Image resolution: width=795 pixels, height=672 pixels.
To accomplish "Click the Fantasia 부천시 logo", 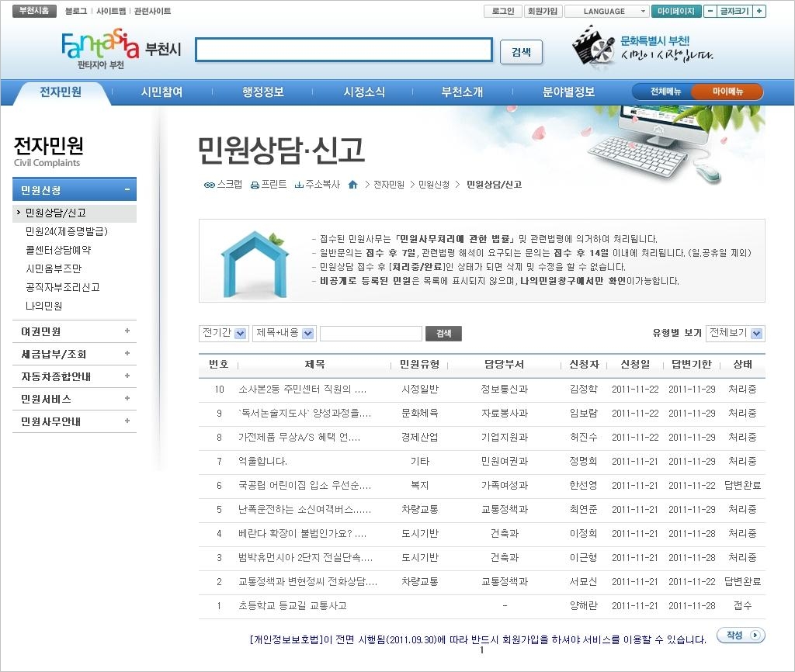I will coord(120,50).
